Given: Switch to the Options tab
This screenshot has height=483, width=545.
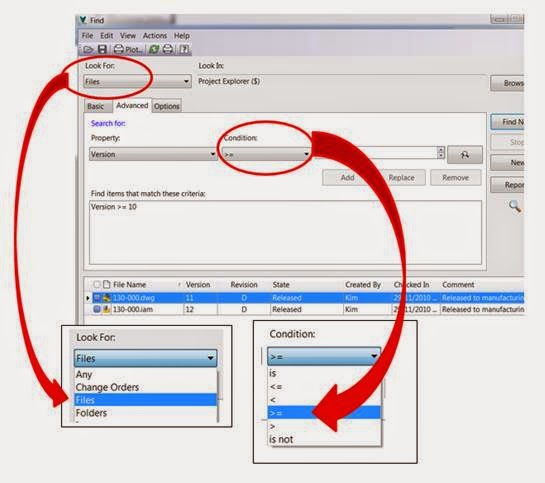Looking at the screenshot, I should 167,106.
